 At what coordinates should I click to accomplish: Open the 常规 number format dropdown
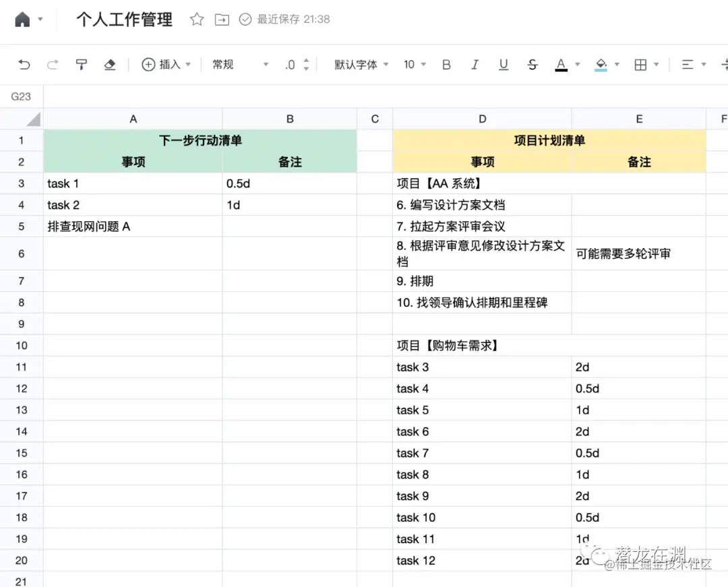point(241,65)
